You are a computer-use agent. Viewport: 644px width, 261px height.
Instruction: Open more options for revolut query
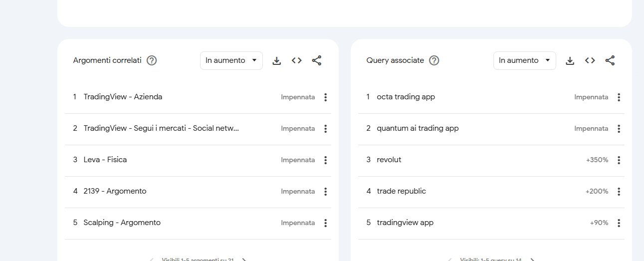[619, 160]
